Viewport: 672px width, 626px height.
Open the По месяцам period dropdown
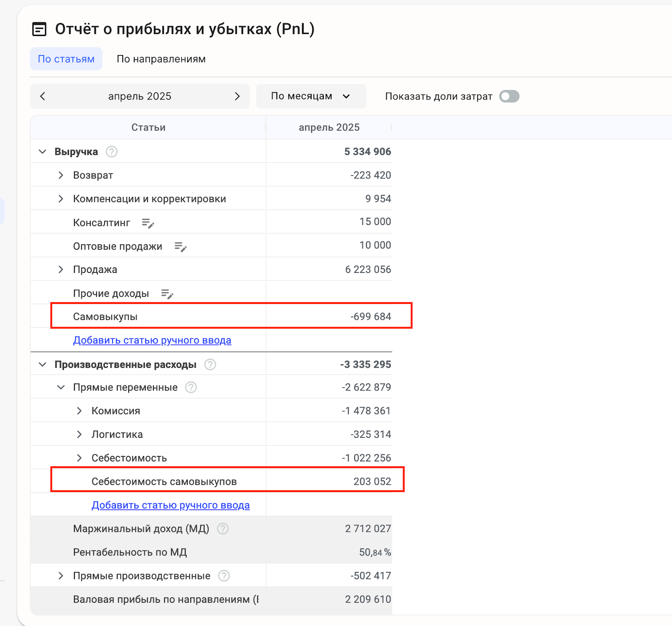coord(311,96)
